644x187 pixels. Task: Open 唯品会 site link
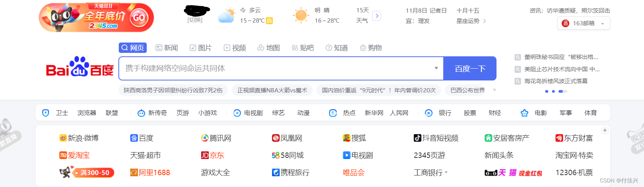[354, 172]
